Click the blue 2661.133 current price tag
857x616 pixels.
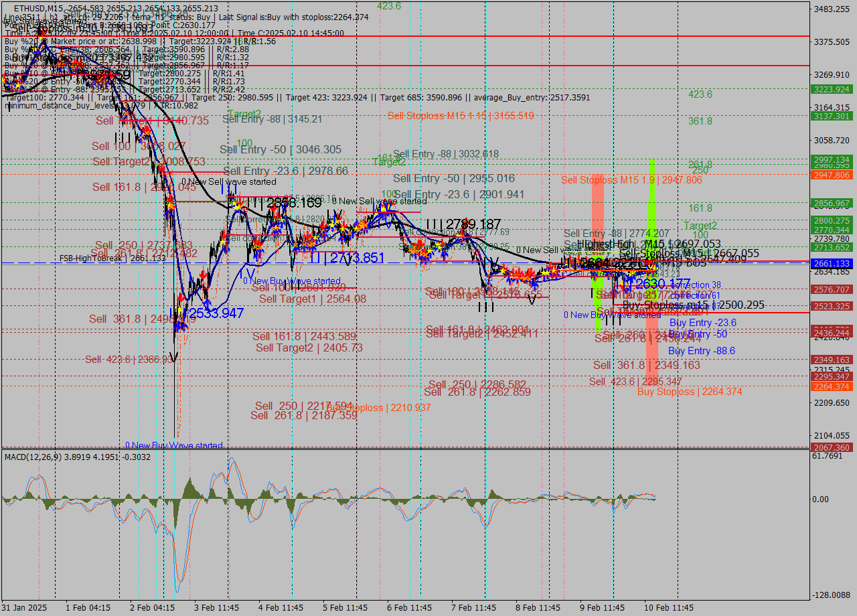point(830,263)
